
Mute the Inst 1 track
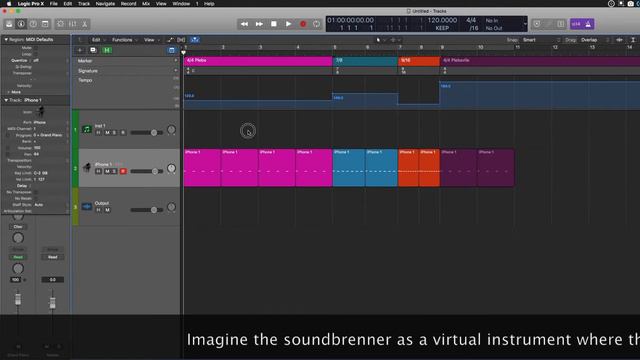pyautogui.click(x=107, y=133)
